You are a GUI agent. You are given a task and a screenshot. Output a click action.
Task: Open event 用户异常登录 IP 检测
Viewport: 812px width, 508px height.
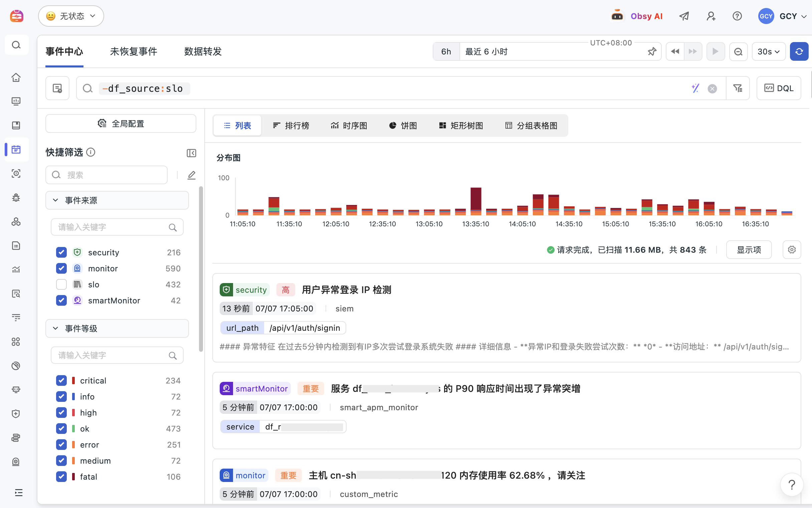346,290
